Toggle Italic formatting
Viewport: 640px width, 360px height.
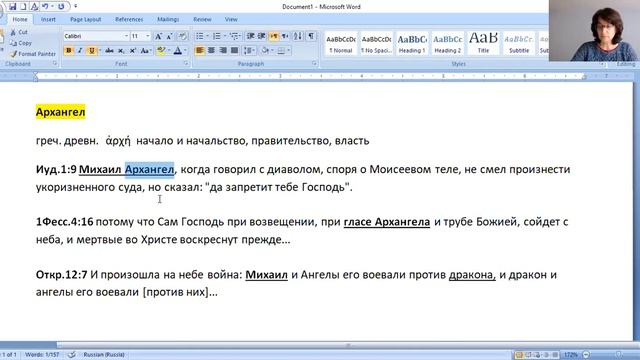coord(80,51)
